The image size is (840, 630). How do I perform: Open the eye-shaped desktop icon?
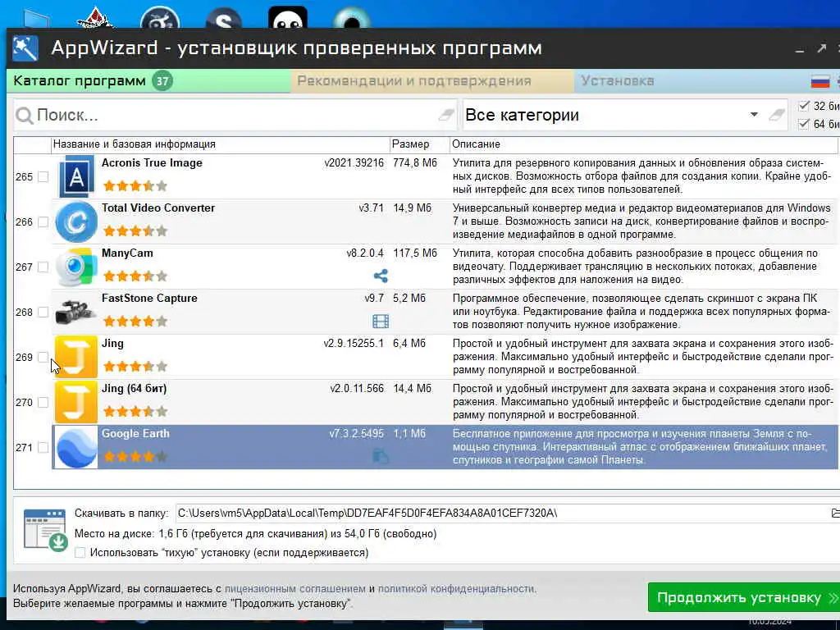(x=351, y=18)
